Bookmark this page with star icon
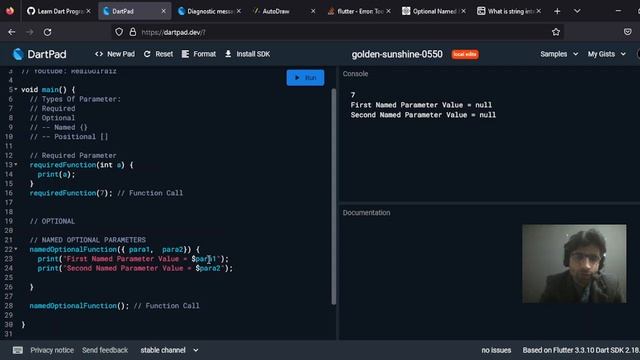640x360 pixels. coord(556,32)
